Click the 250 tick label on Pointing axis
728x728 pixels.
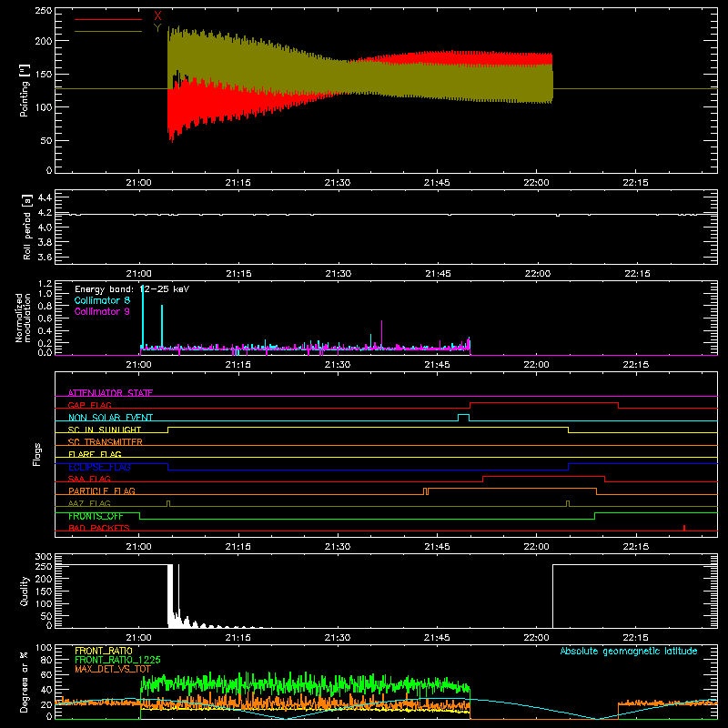point(43,10)
